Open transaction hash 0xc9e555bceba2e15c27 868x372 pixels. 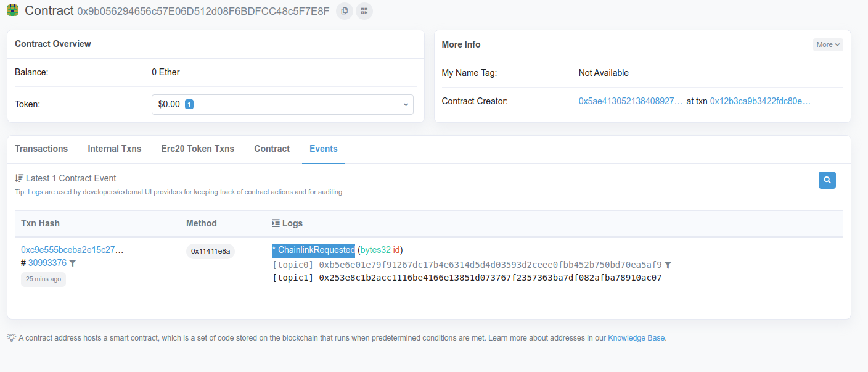[x=72, y=249]
